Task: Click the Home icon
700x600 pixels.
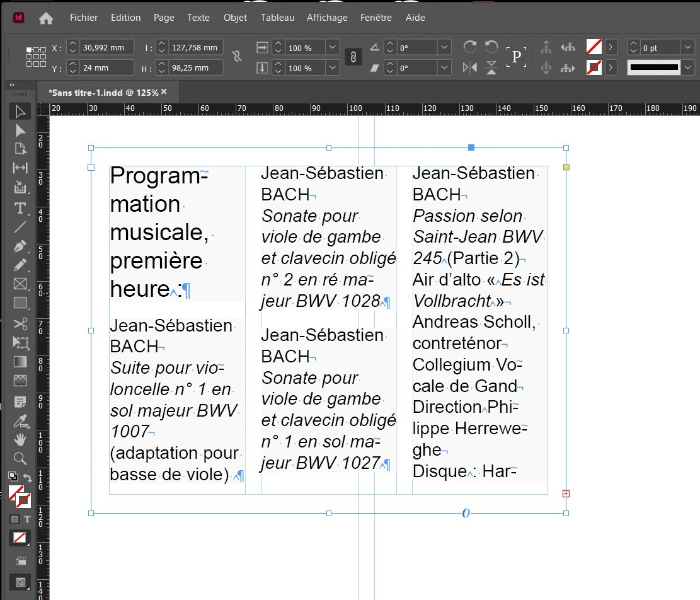Action: point(46,18)
